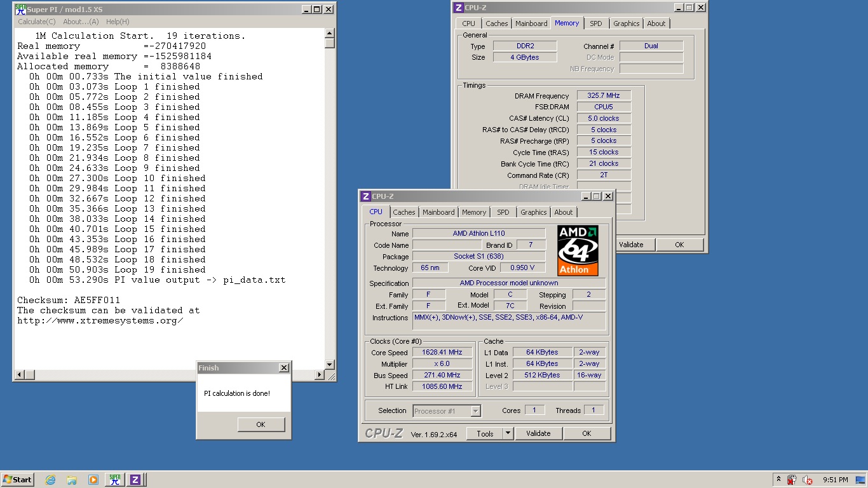The width and height of the screenshot is (868, 488).
Task: Switch to About tab in front CPU-Z
Action: [x=563, y=212]
